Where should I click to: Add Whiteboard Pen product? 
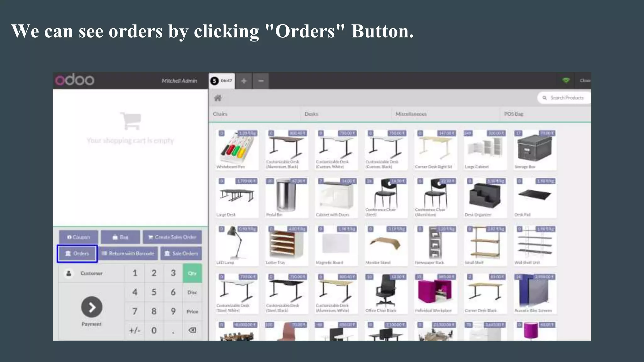(237, 150)
